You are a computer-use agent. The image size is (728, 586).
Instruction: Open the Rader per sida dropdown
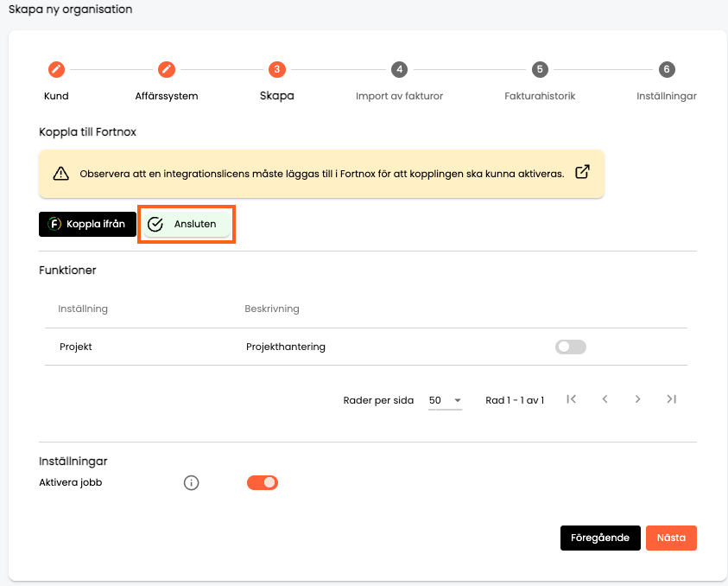(x=445, y=400)
